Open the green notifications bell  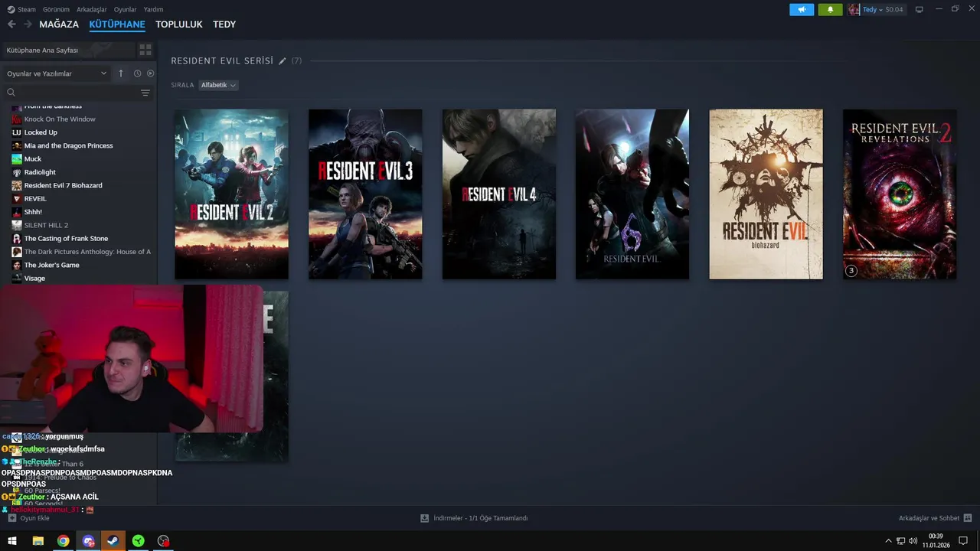point(830,9)
